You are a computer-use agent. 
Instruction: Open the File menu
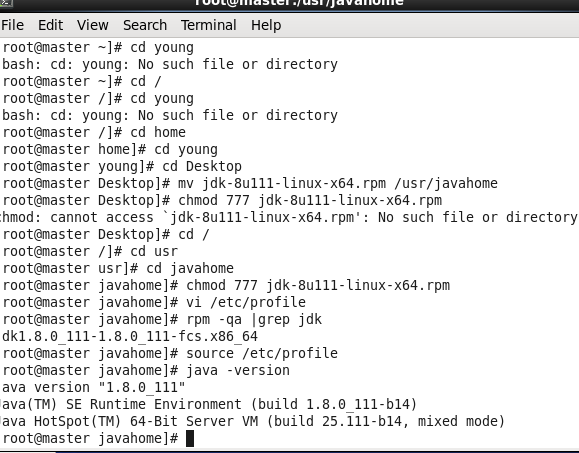12,25
